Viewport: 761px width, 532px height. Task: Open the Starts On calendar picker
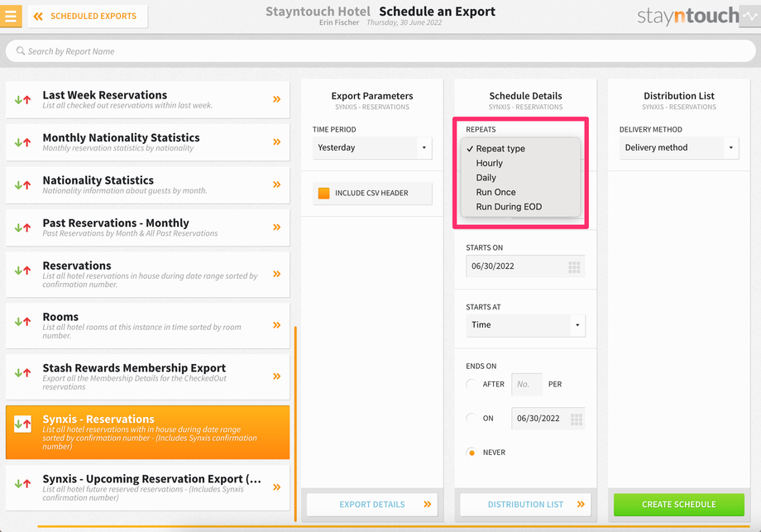(x=574, y=267)
